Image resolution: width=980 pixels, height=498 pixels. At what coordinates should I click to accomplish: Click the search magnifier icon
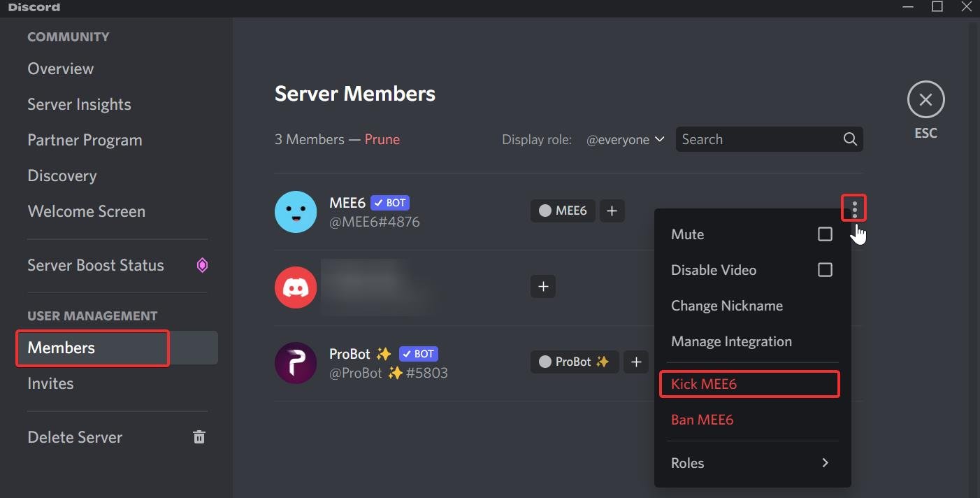pyautogui.click(x=850, y=139)
